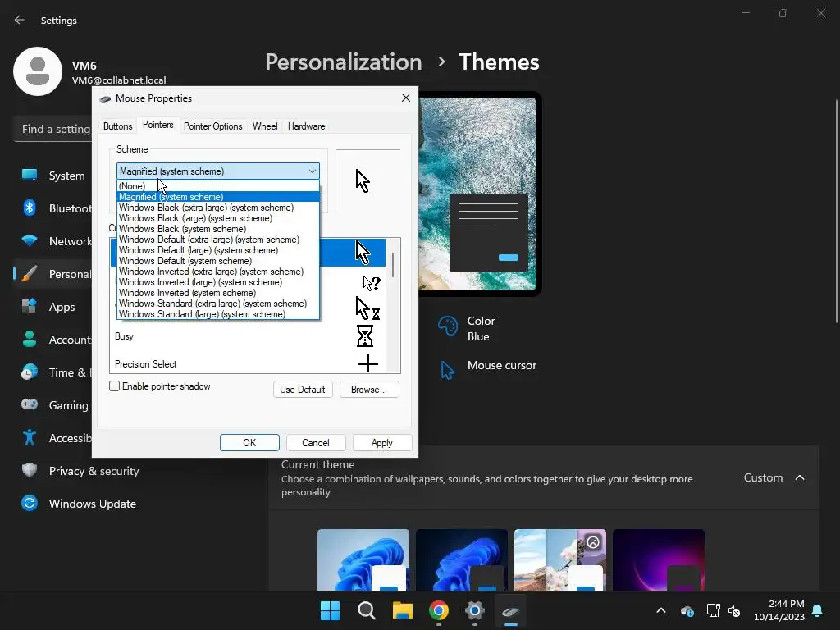Open the Gaming settings category
The image size is (840, 630).
pyautogui.click(x=53, y=405)
